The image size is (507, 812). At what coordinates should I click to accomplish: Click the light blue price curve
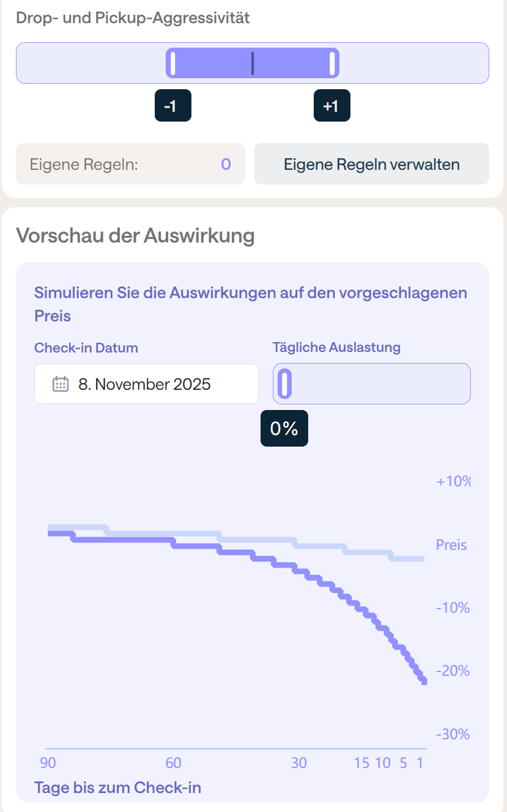[x=257, y=540]
